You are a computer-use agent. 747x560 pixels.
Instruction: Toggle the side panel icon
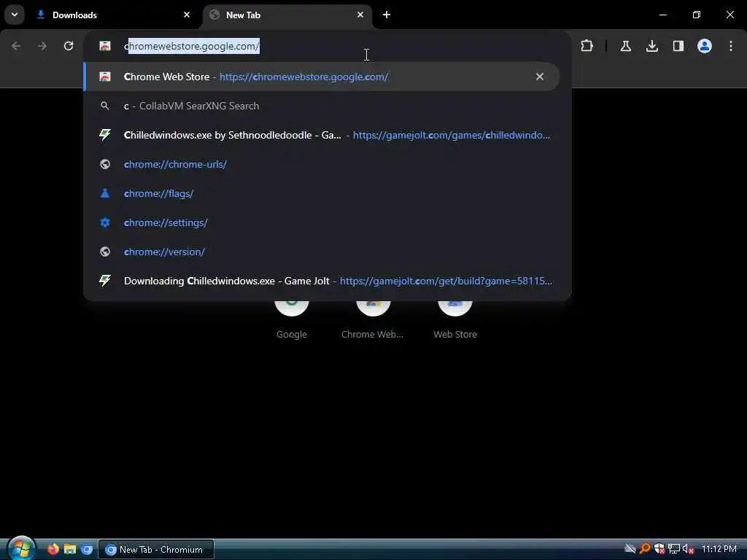(678, 46)
